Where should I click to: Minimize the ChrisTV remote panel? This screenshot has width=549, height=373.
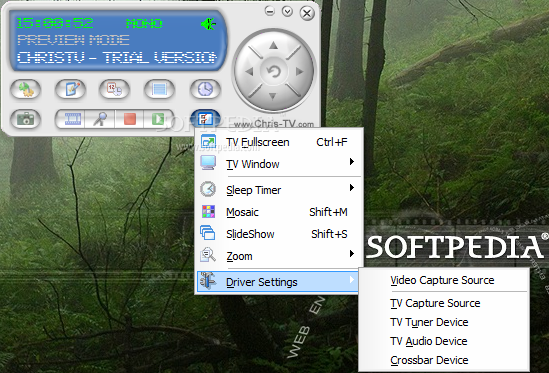270,11
